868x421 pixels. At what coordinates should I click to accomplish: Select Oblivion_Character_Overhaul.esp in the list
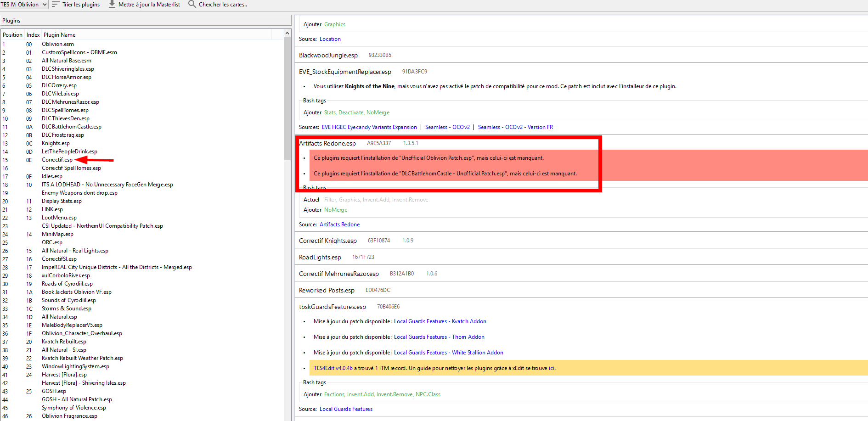click(x=82, y=333)
